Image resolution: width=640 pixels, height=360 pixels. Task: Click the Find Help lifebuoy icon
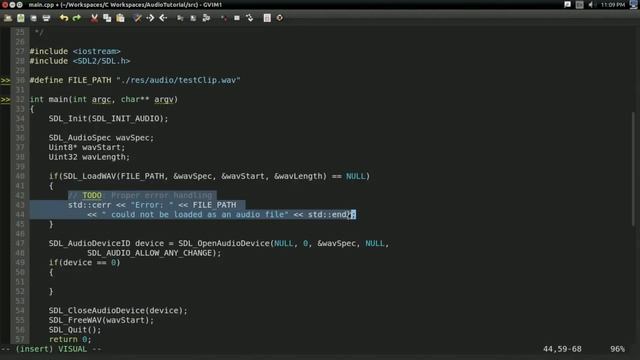[x=280, y=18]
